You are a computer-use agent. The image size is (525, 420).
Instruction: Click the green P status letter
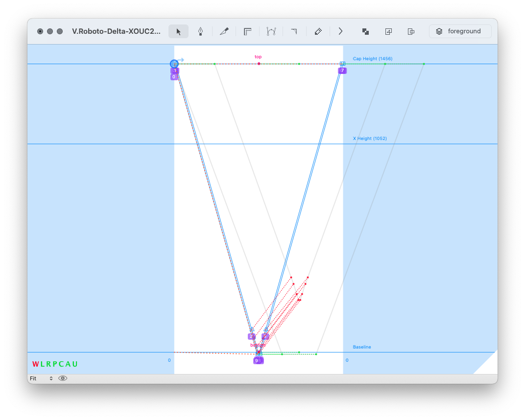click(55, 364)
